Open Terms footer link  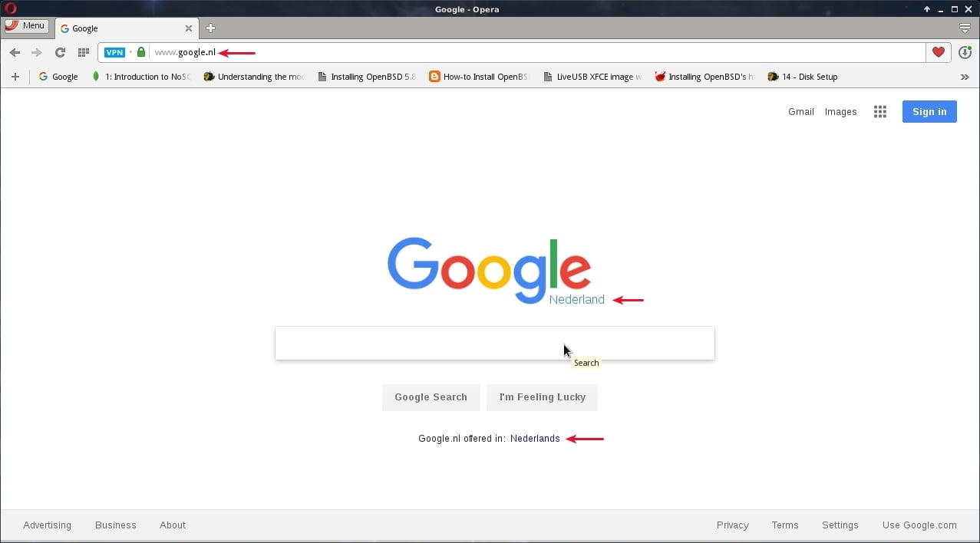pyautogui.click(x=785, y=525)
